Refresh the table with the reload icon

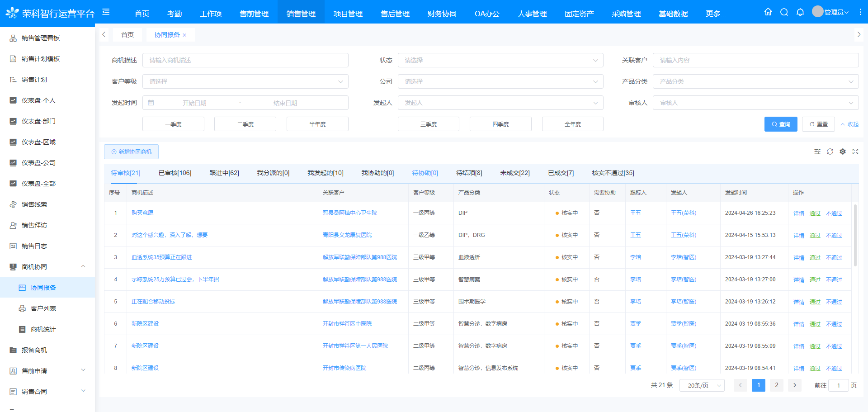point(830,152)
